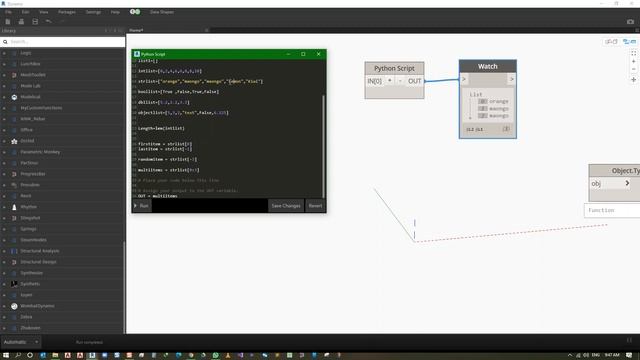This screenshot has height=360, width=640.
Task: Click the ProgressBar package icon
Action: click(x=14, y=174)
